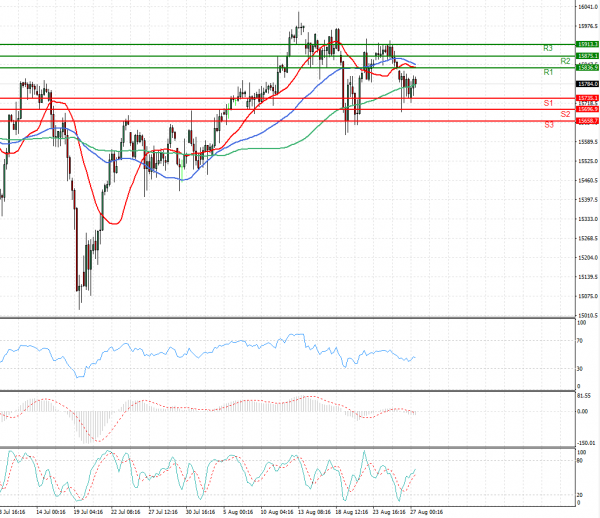
Task: Click the 23 Aug 16:16 date label
Action: 388,512
